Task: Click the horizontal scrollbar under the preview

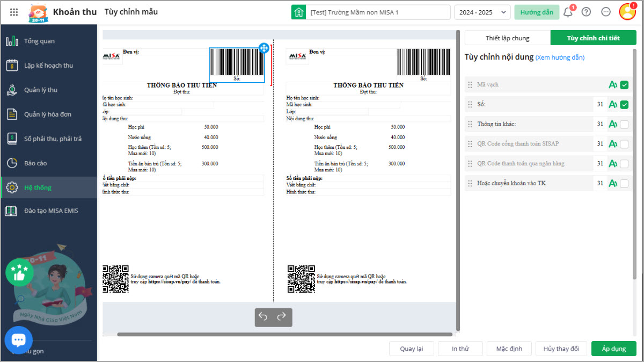Action: (x=284, y=335)
